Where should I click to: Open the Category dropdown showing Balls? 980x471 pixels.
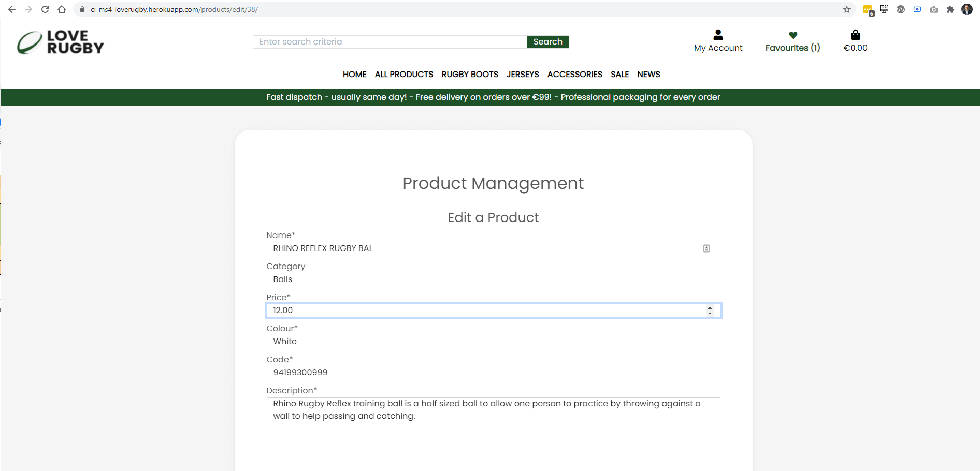493,279
